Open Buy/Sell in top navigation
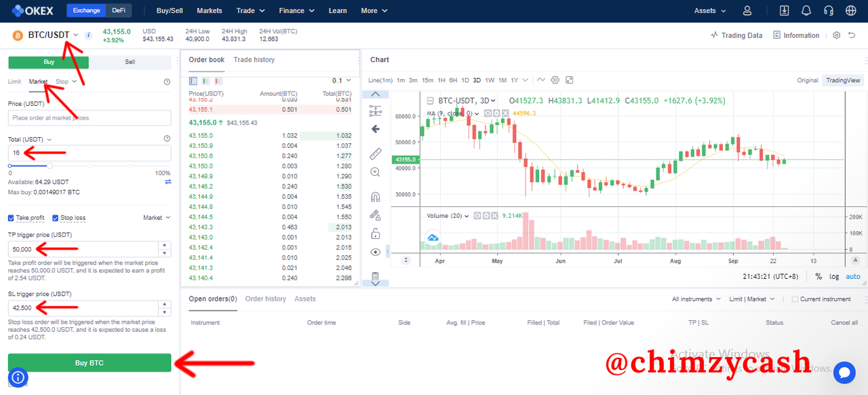868x395 pixels. click(170, 11)
